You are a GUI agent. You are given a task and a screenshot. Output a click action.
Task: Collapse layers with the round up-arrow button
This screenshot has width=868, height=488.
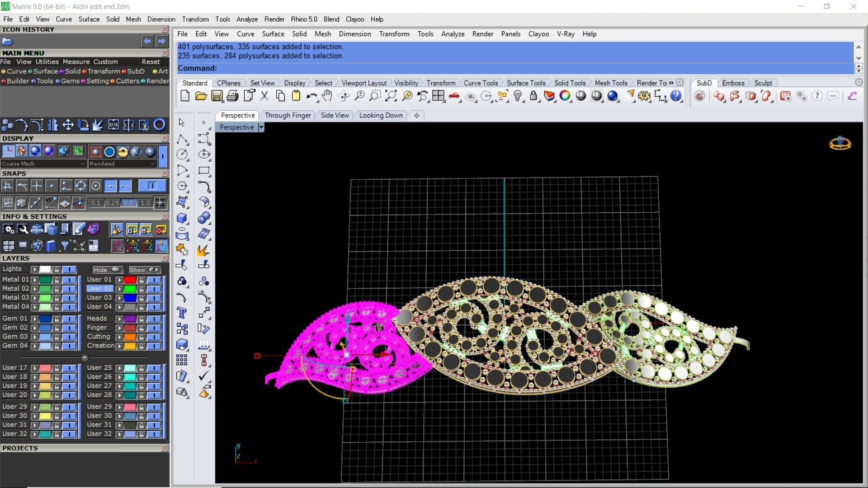pos(85,357)
